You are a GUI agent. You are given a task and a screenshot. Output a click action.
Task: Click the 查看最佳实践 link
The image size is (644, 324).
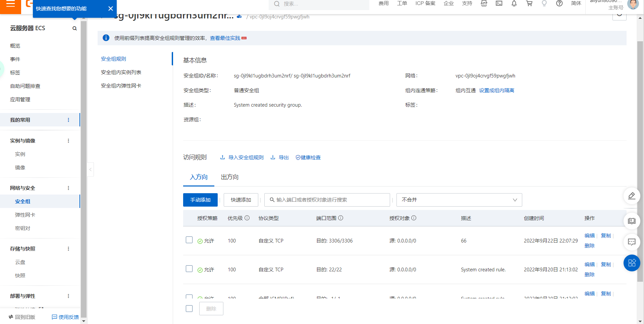(x=225, y=38)
